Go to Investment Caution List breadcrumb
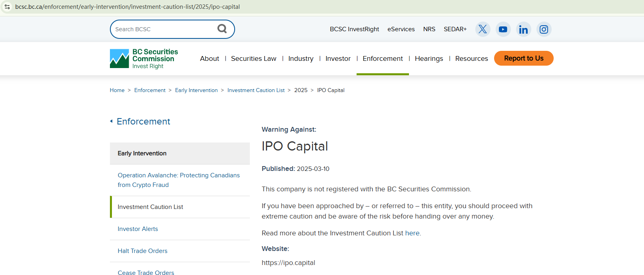 tap(256, 90)
